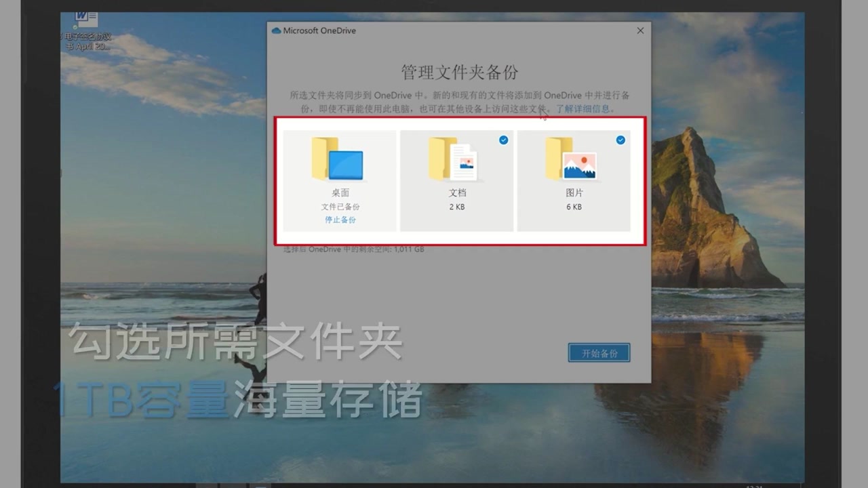Uncheck the 图片 folder checkmark
This screenshot has width=868, height=488.
coord(620,140)
